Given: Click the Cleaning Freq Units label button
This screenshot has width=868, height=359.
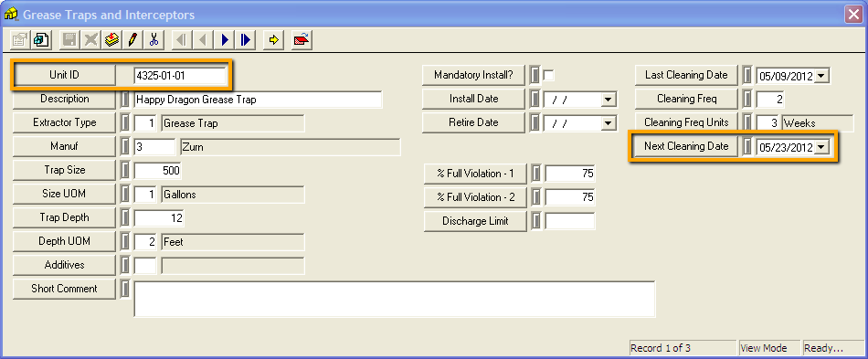Looking at the screenshot, I should (x=686, y=122).
